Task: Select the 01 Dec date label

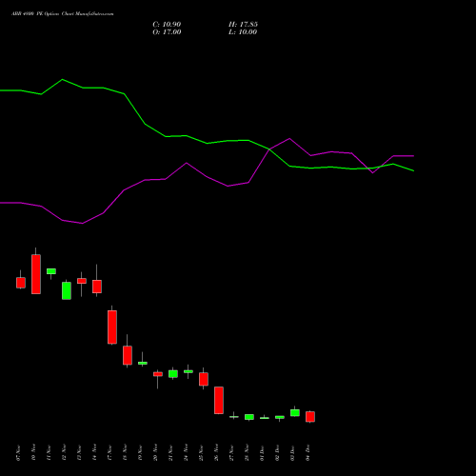Action: pos(262,453)
